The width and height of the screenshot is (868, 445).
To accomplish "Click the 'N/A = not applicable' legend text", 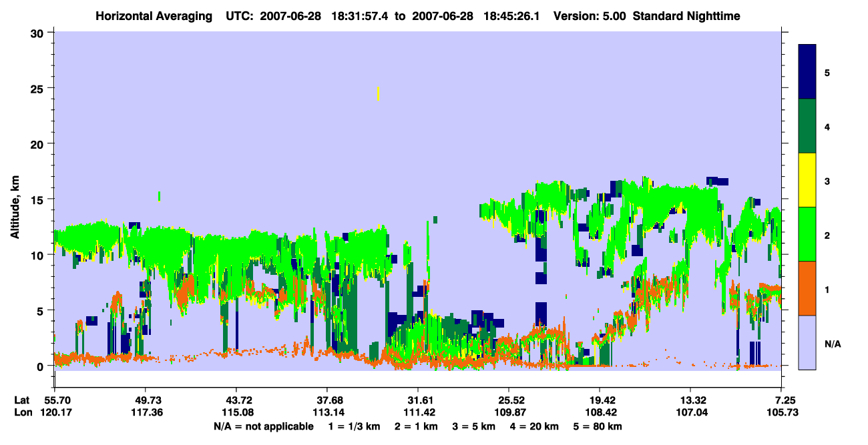I will [x=263, y=426].
